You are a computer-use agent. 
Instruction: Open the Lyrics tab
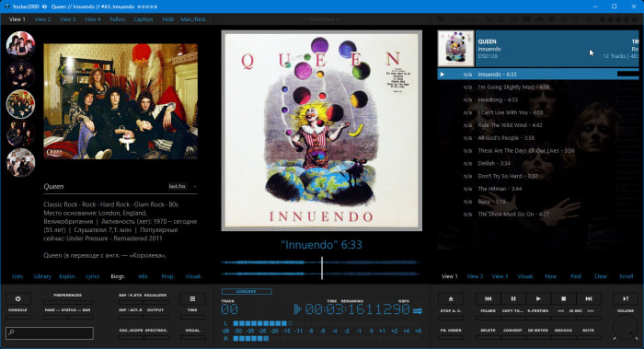pyautogui.click(x=92, y=276)
